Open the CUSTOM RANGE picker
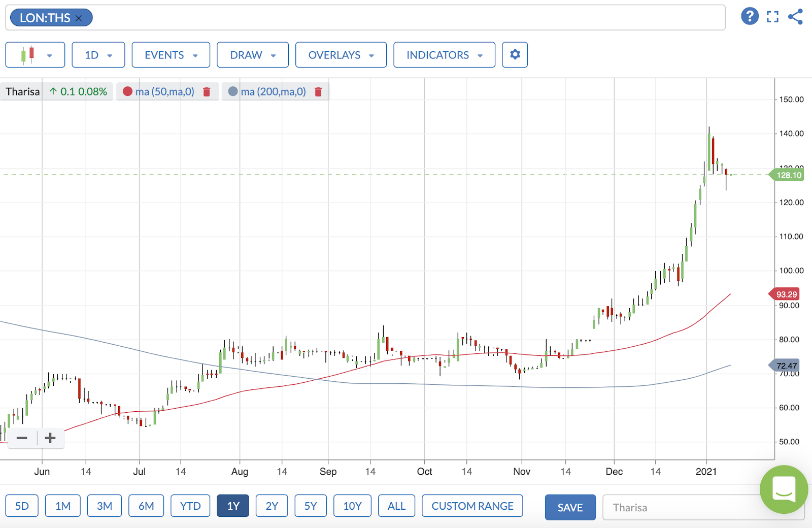 472,506
